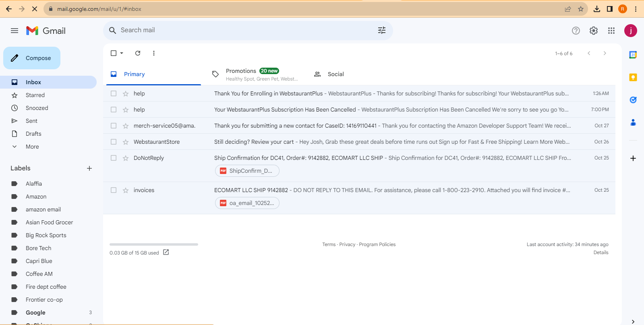
Task: Share this page icon in address bar
Action: click(x=568, y=9)
